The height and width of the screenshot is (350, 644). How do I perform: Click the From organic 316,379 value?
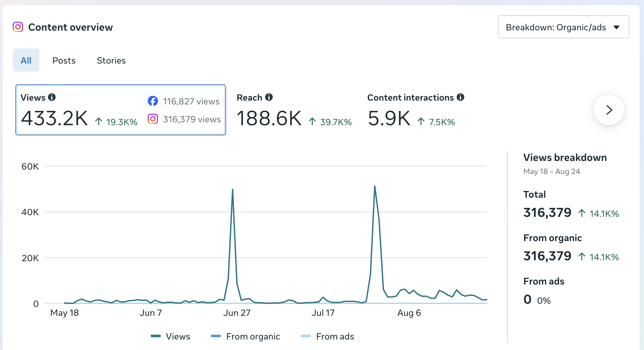[547, 256]
